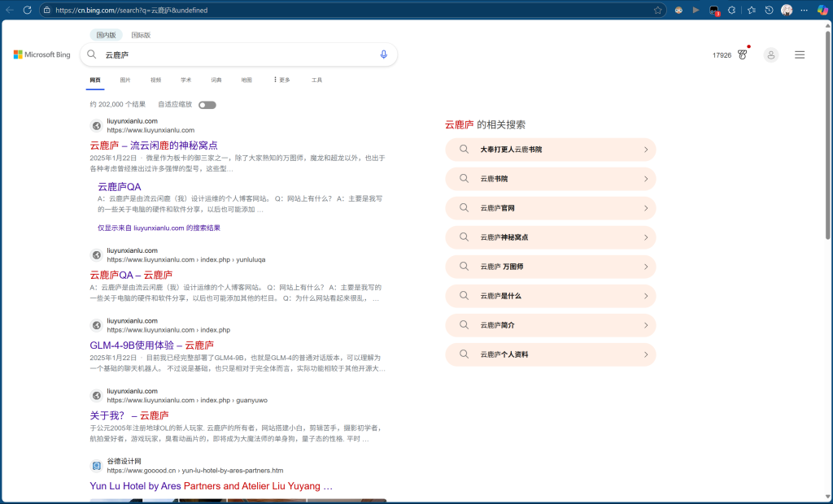Click the browser refresh icon
833x504 pixels.
tap(27, 10)
